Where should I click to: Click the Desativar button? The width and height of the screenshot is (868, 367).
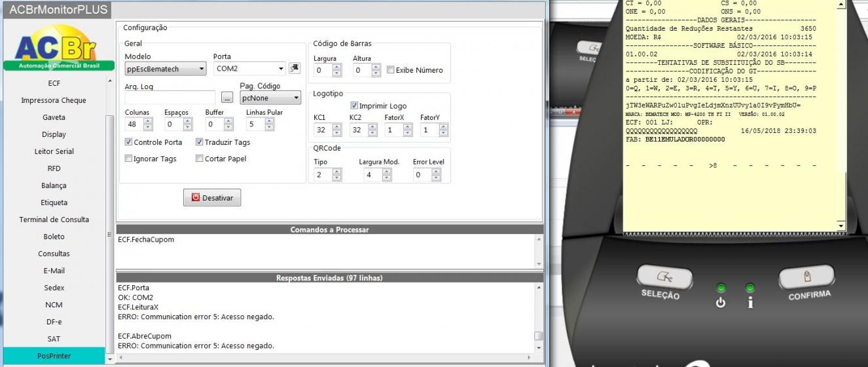[x=212, y=197]
